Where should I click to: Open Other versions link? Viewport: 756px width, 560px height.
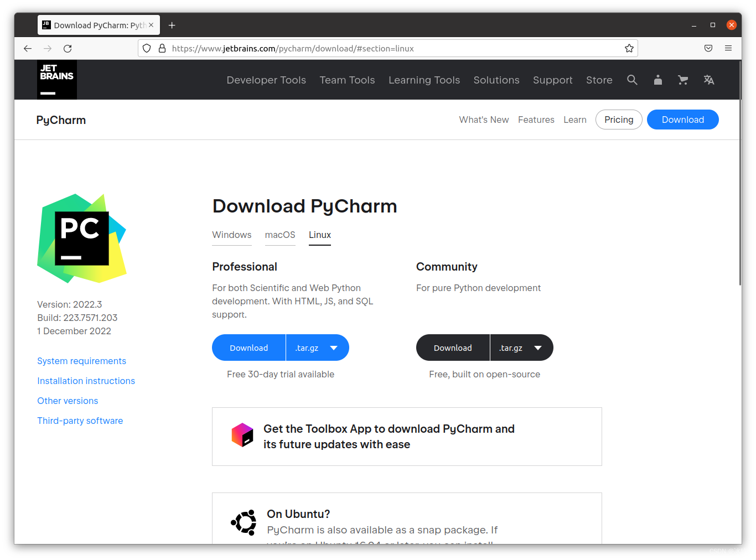pyautogui.click(x=68, y=401)
